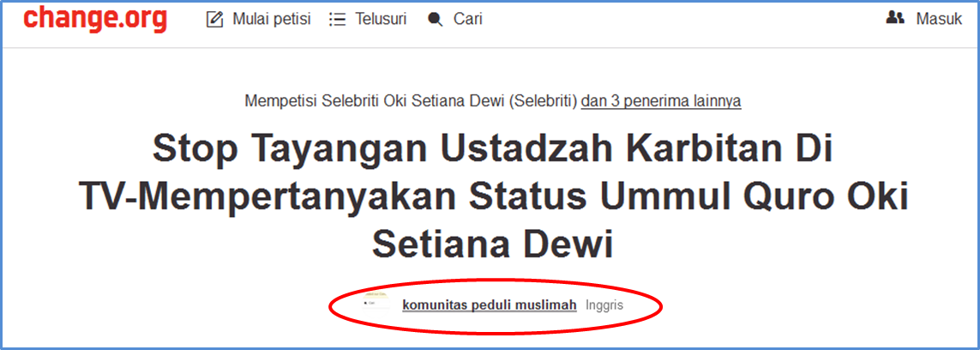Open the Mulai petisi menu item
Image resolution: width=980 pixels, height=350 pixels.
272,20
